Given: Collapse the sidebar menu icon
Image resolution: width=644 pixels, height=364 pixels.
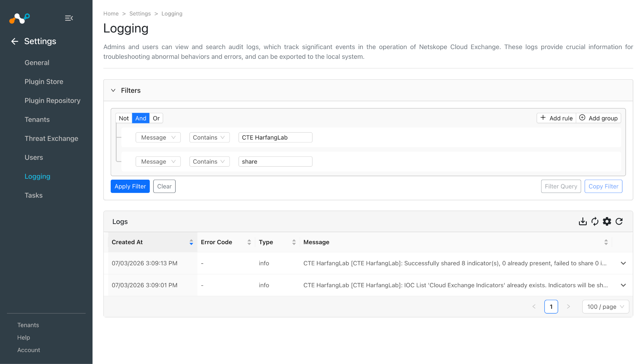Looking at the screenshot, I should pyautogui.click(x=69, y=18).
